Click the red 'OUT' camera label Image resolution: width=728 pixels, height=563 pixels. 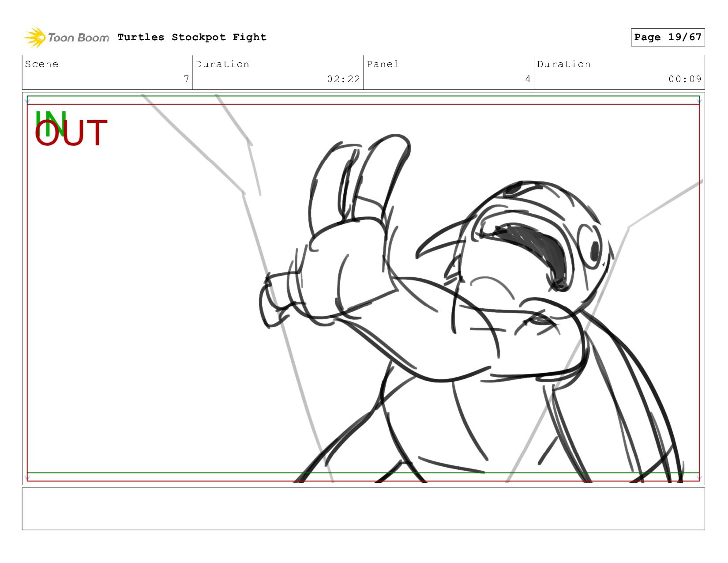click(x=71, y=133)
